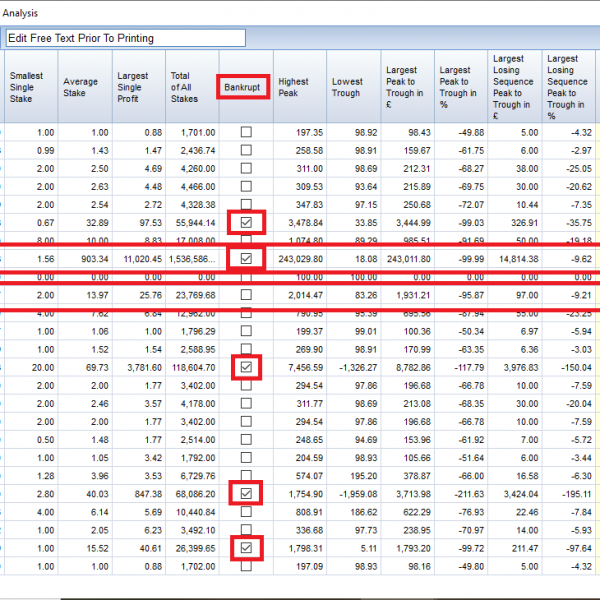Select the Highest Peak cell '243,029.80'
Viewport: 600px width, 600px height.
pyautogui.click(x=300, y=259)
